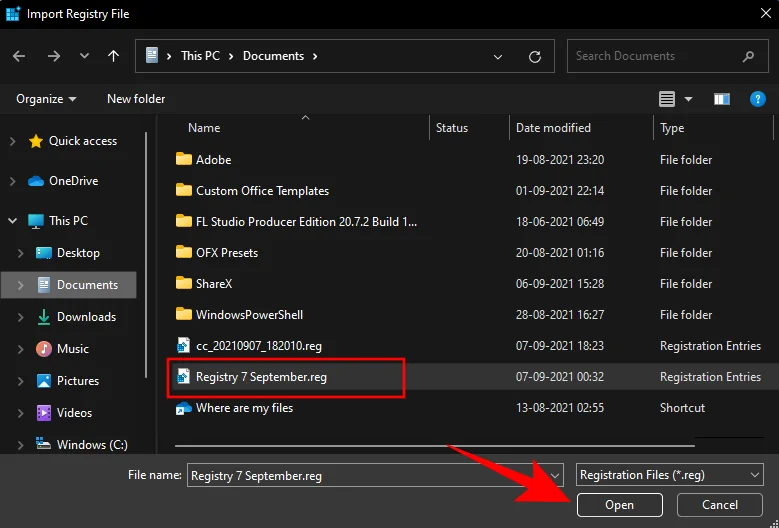Expand the Desktop tree node
The image size is (779, 528).
[20, 253]
